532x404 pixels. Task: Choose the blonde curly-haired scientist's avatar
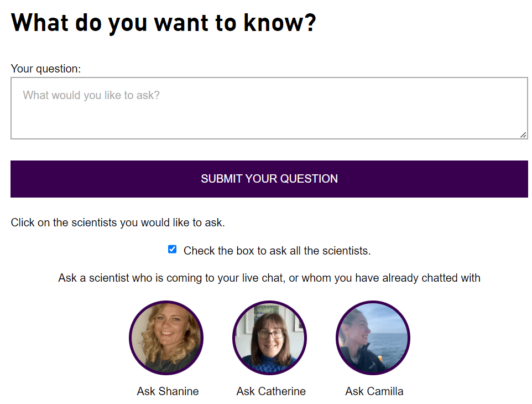(x=166, y=338)
